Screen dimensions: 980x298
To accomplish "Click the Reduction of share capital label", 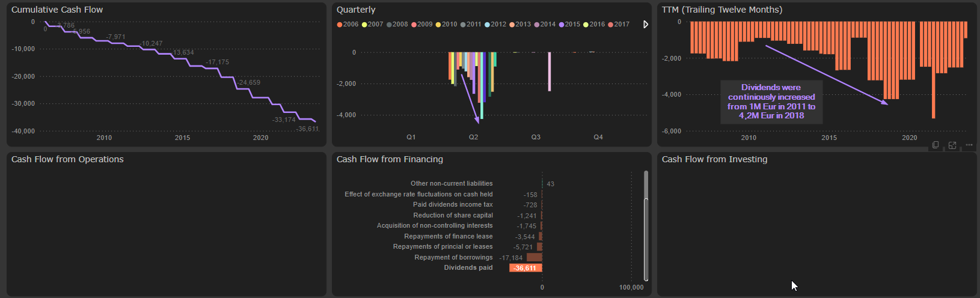I will pyautogui.click(x=453, y=215).
